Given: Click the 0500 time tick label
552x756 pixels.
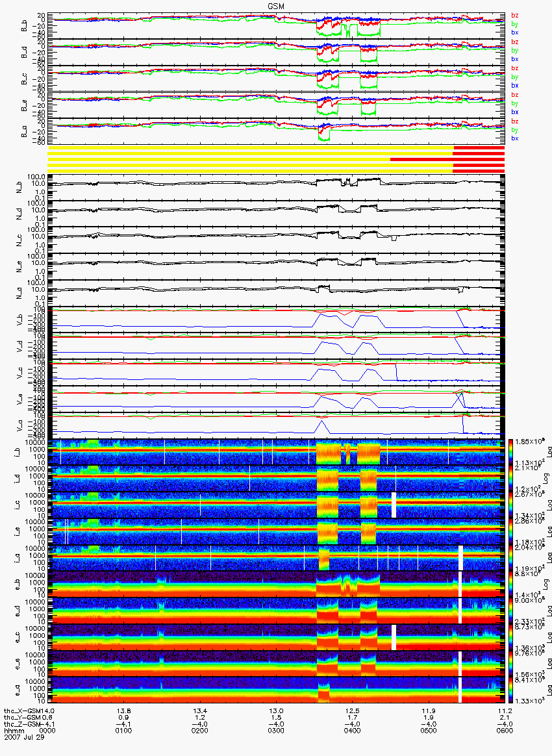Looking at the screenshot, I should click(429, 731).
